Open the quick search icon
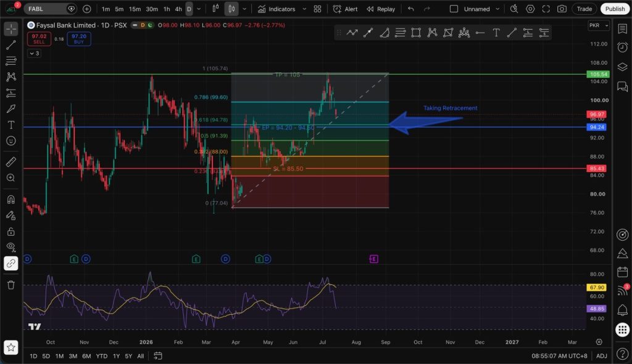 514,9
